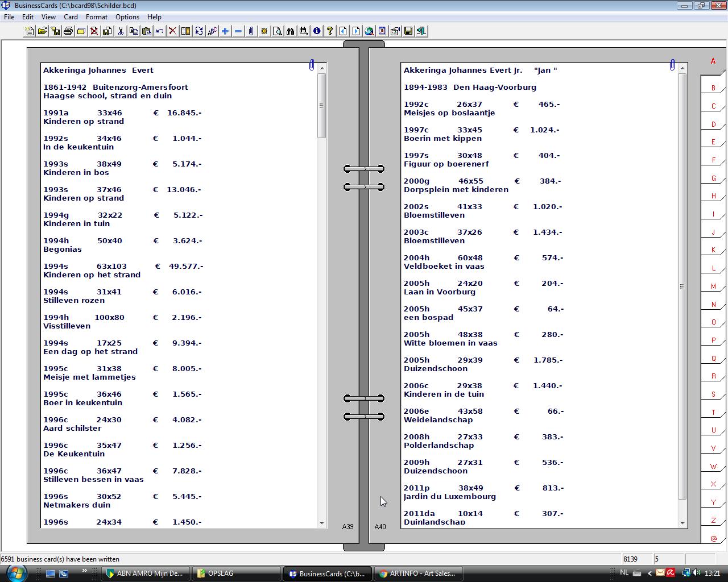
Task: Click the blue info circle icon
Action: tap(317, 31)
